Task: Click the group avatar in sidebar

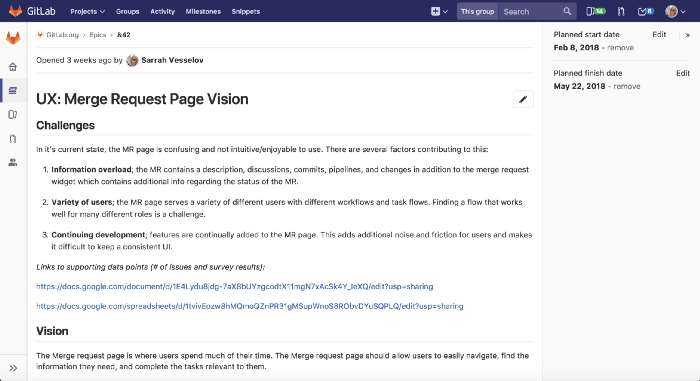Action: click(13, 38)
